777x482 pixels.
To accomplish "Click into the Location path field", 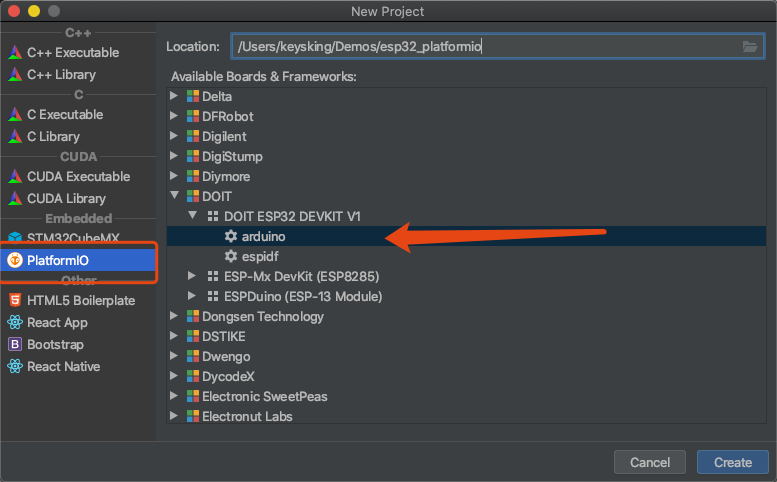I will tap(480, 46).
